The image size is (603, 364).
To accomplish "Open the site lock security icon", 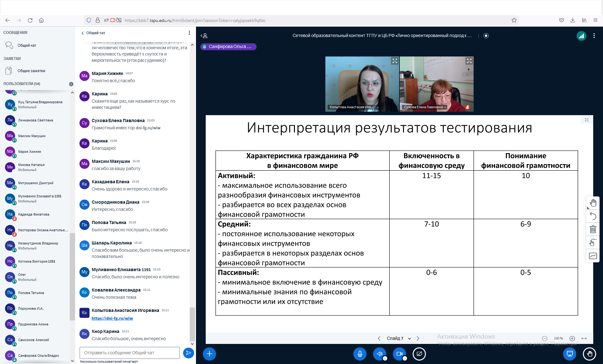I will click(x=98, y=20).
